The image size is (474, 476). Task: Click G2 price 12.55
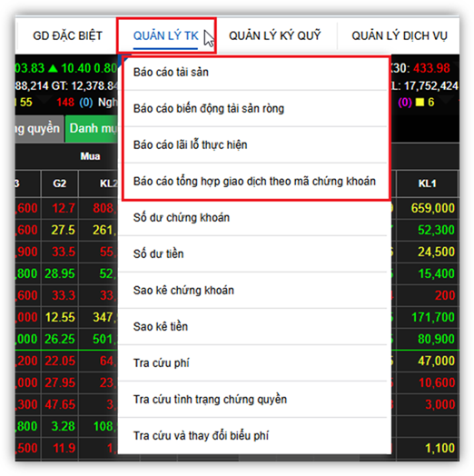pos(60,317)
